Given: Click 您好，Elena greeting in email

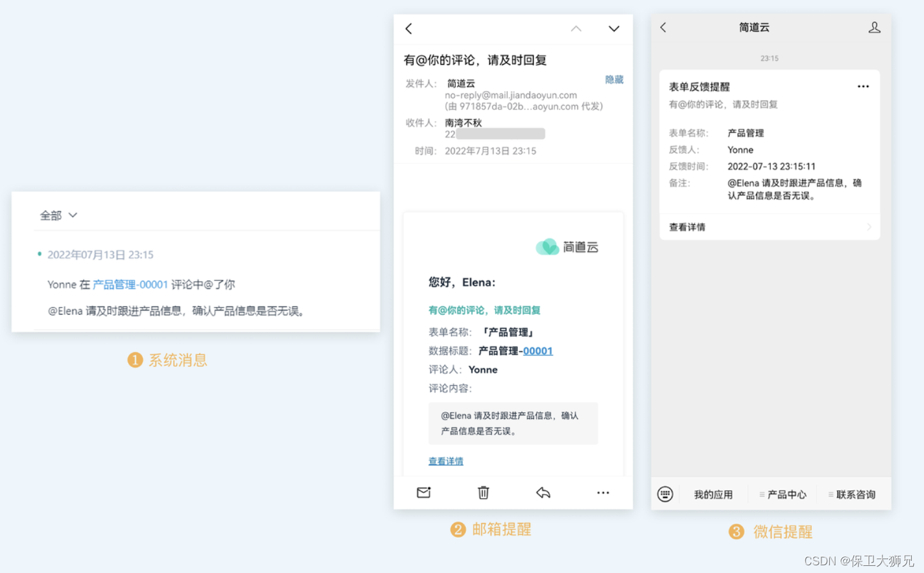Looking at the screenshot, I should click(462, 282).
